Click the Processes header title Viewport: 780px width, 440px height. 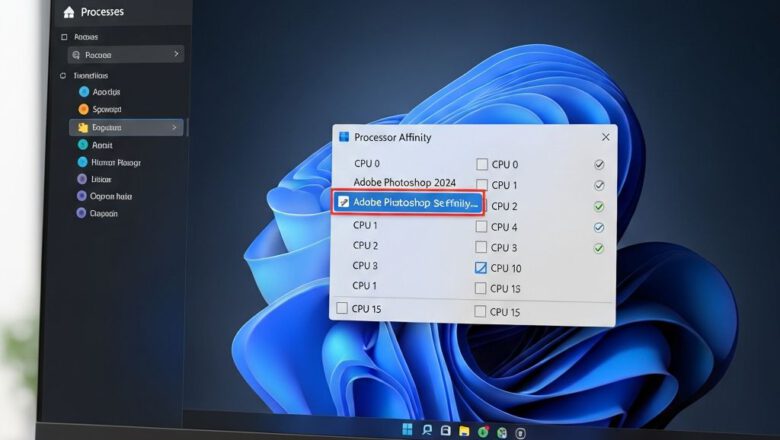[102, 12]
